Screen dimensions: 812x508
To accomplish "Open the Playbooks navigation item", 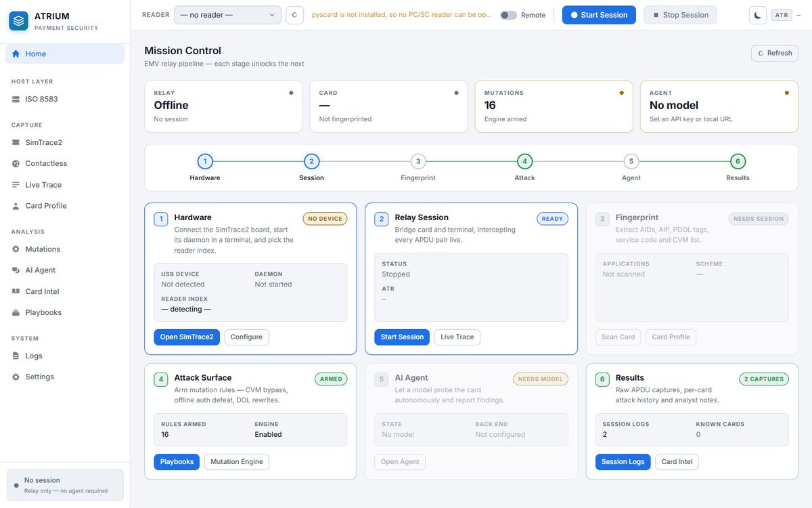I will click(65, 313).
